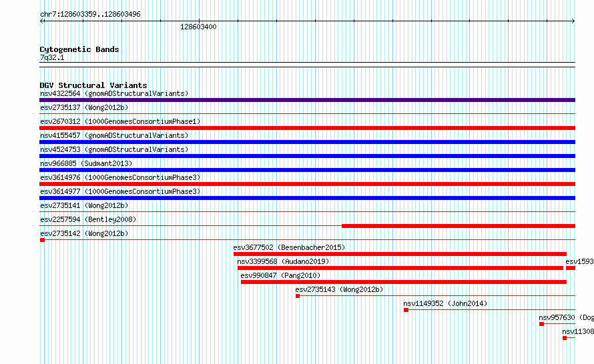Select the Cytogenetic Bands track heading

pos(79,49)
